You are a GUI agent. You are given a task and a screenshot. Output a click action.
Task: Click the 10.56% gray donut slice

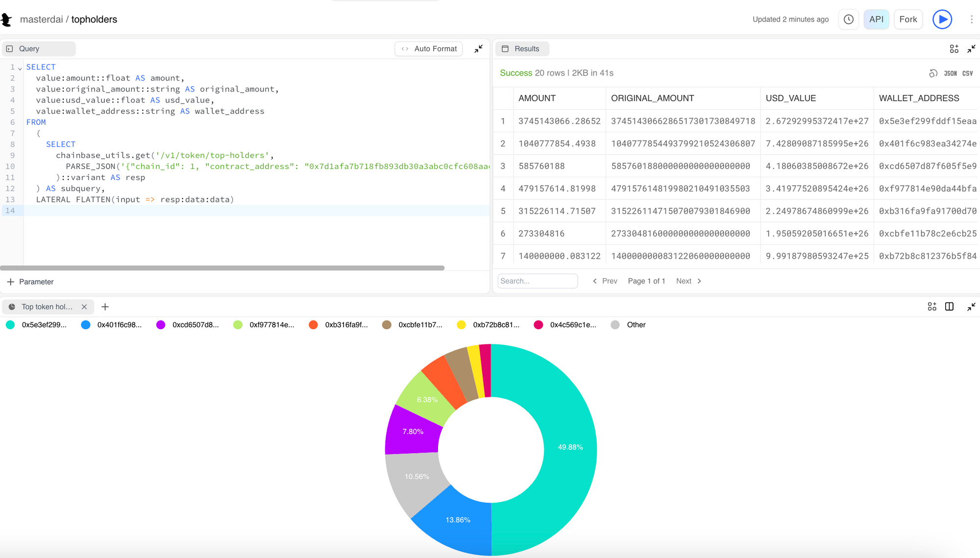click(416, 477)
